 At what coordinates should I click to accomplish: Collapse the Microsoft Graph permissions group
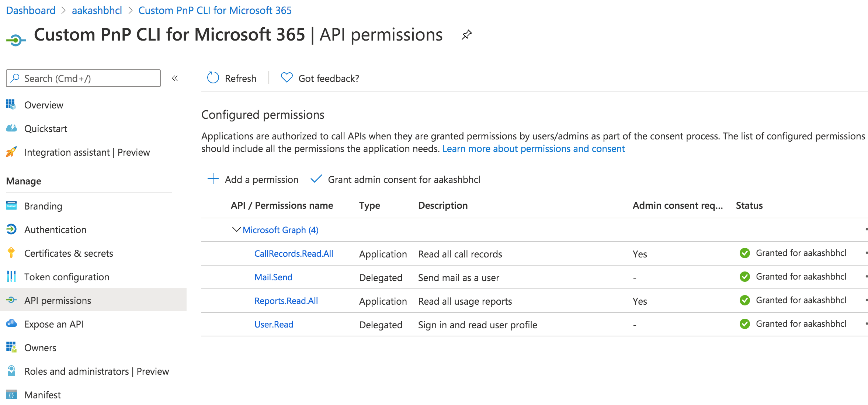point(236,229)
